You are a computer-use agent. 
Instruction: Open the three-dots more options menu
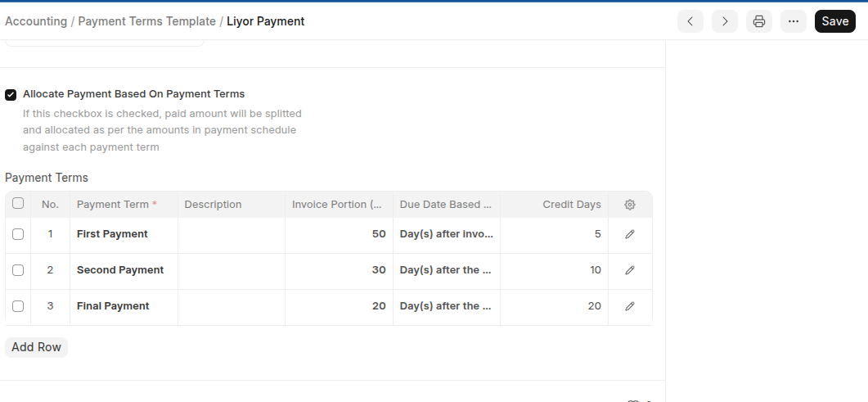click(x=793, y=21)
